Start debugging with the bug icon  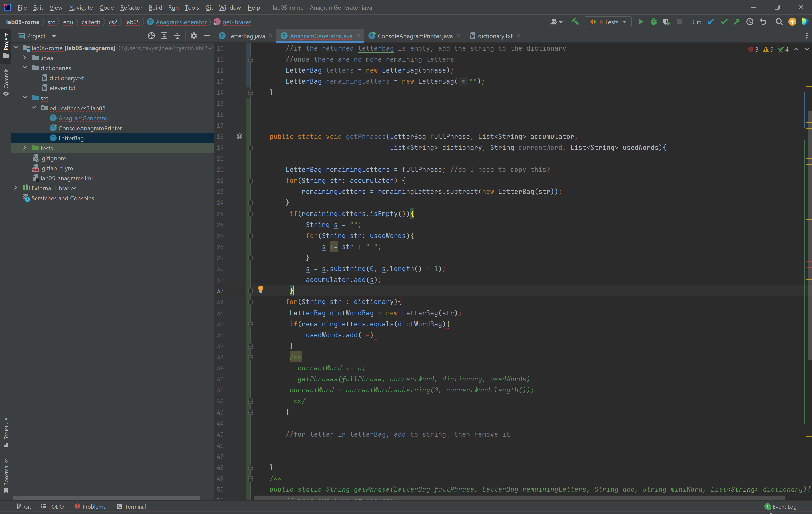[653, 22]
